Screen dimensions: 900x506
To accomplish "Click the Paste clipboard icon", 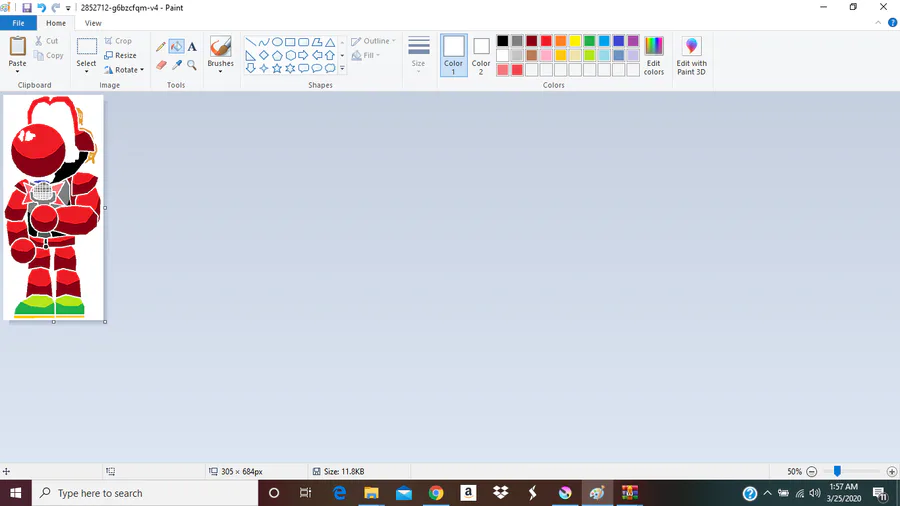I will [x=17, y=46].
